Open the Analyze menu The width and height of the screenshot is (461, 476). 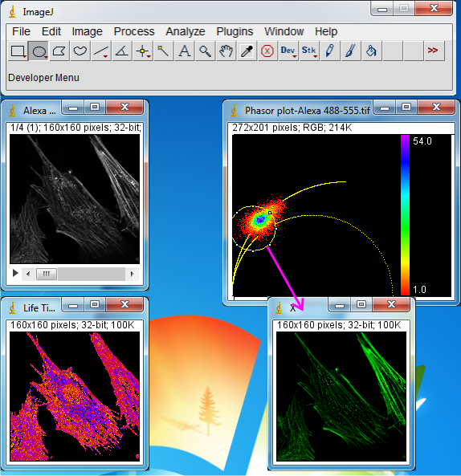(x=186, y=31)
